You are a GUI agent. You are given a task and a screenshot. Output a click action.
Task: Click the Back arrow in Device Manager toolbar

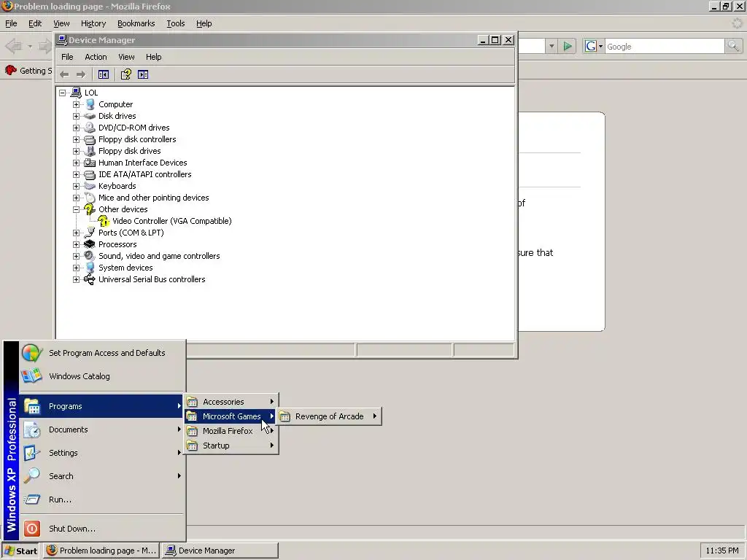pyautogui.click(x=64, y=74)
